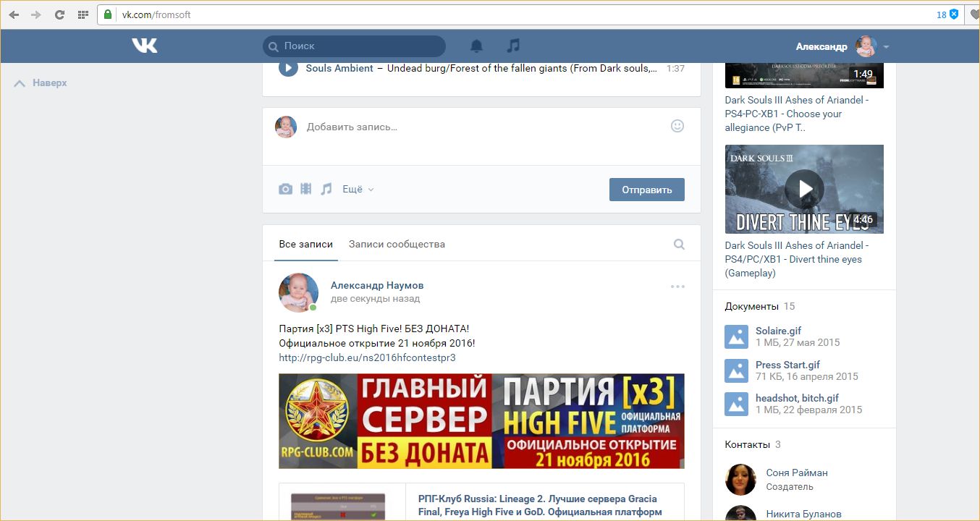
Task: Expand the Ещё attachments dropdown
Action: coord(358,190)
